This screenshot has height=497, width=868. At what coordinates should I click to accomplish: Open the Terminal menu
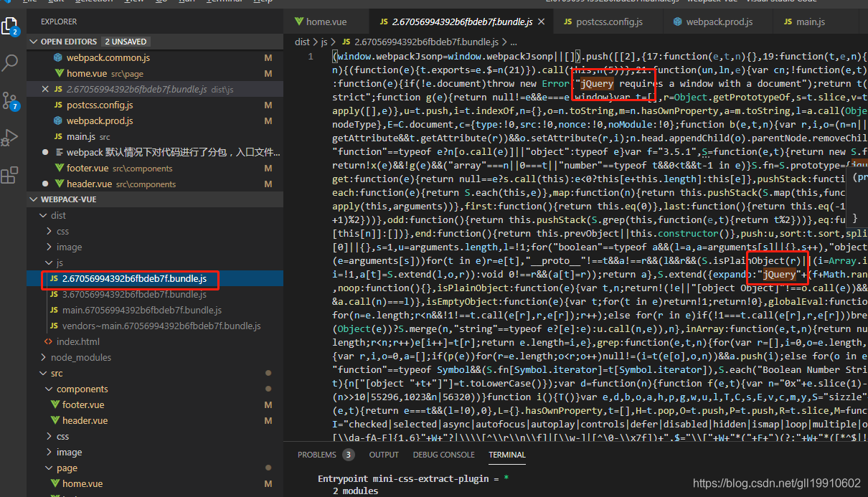pyautogui.click(x=222, y=2)
